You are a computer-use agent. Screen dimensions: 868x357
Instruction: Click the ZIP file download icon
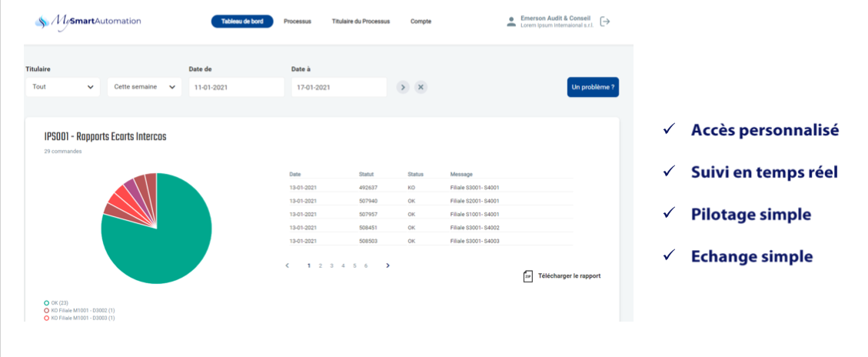pyautogui.click(x=527, y=276)
